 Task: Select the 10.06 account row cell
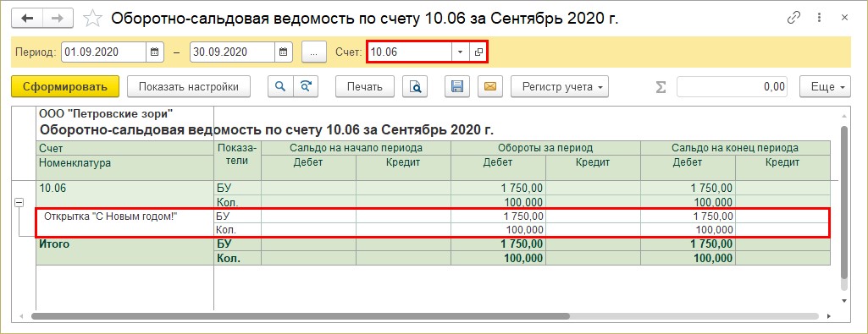click(x=125, y=194)
